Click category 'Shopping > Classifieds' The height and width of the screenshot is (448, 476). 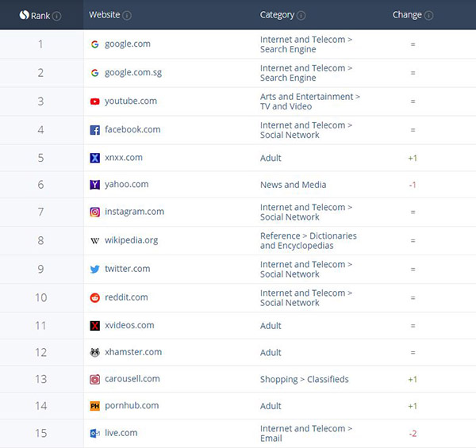point(305,380)
